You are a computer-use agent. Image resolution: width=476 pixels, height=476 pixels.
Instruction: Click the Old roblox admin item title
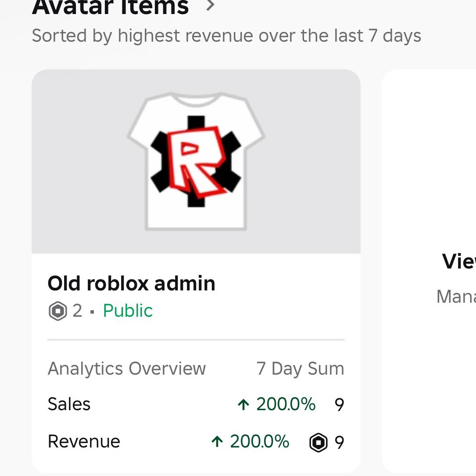click(x=132, y=283)
